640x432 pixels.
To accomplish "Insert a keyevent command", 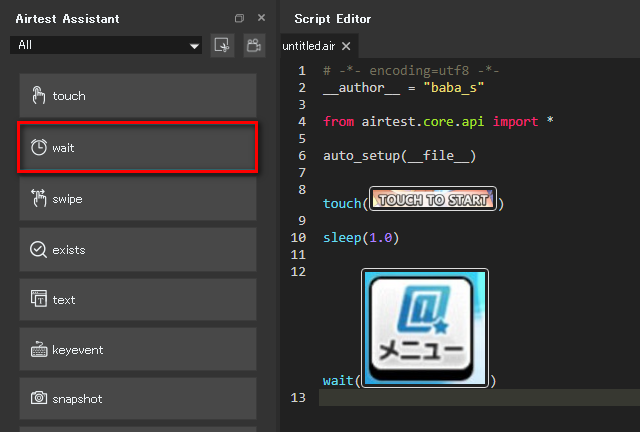I will [x=138, y=350].
